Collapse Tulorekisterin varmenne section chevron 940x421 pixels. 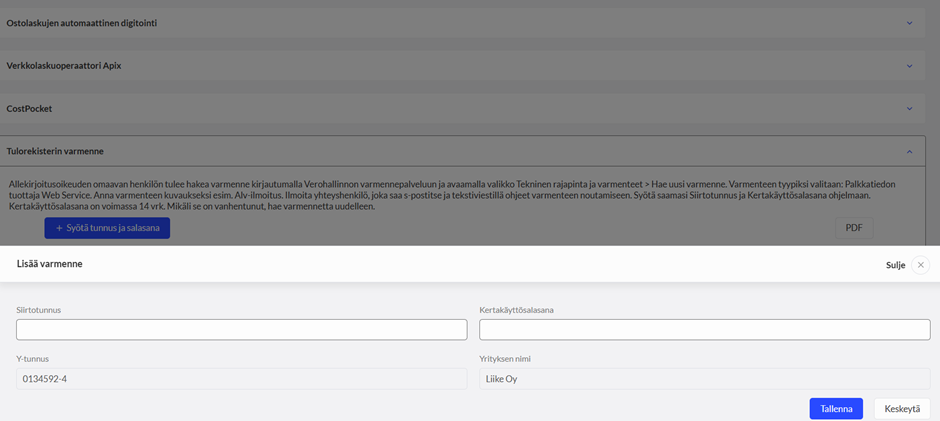coord(909,152)
